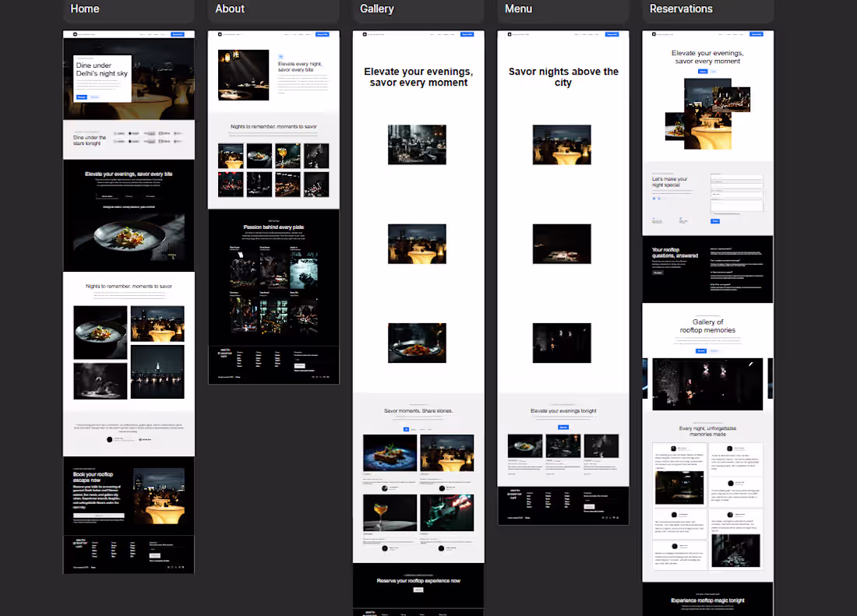The width and height of the screenshot is (857, 616).
Task: Click the blue navbar button on the Home page
Action: tap(178, 34)
